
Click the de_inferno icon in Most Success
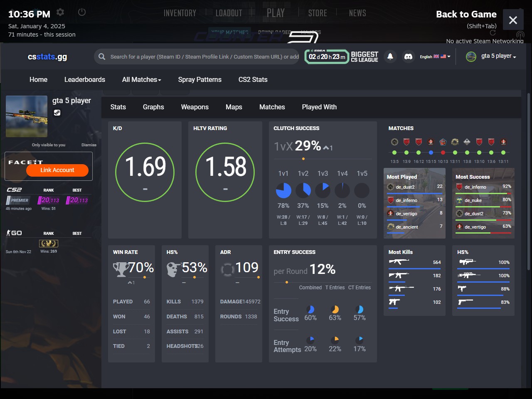(459, 187)
